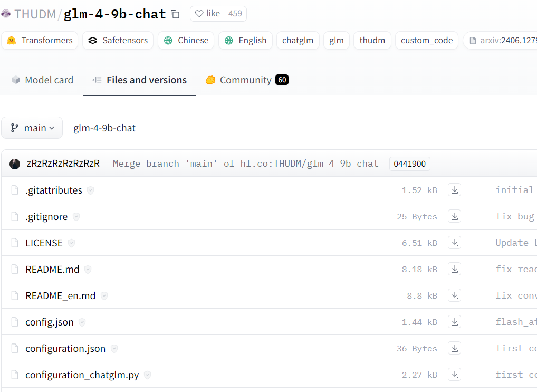Open the configuration.json file

pyautogui.click(x=65, y=349)
